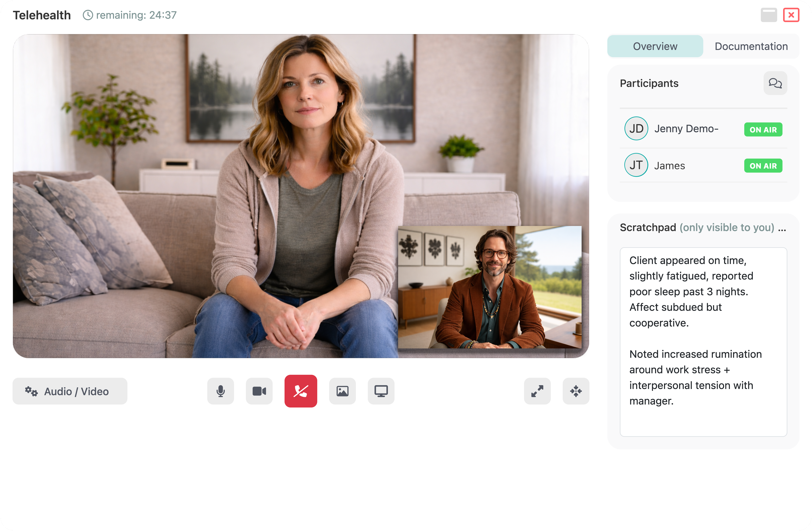Mute the microphone

pyautogui.click(x=220, y=391)
